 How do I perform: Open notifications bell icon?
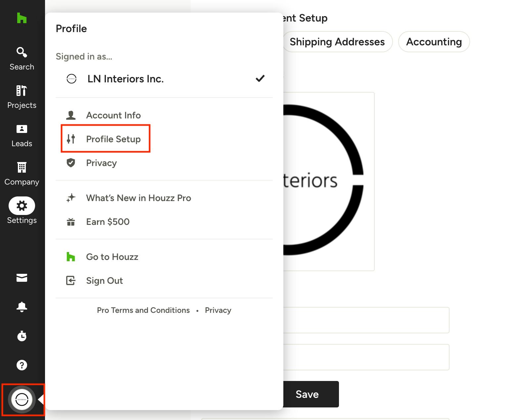22,307
